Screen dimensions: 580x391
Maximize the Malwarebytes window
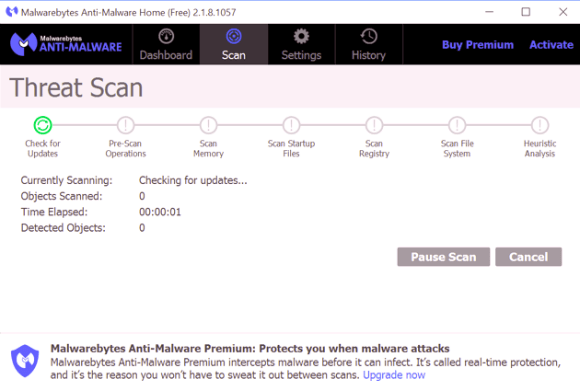pos(526,12)
